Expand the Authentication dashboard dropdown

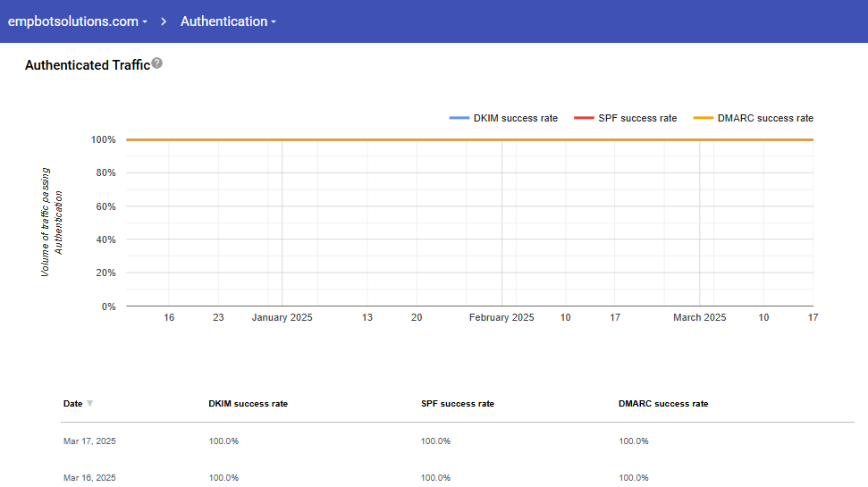(x=228, y=21)
